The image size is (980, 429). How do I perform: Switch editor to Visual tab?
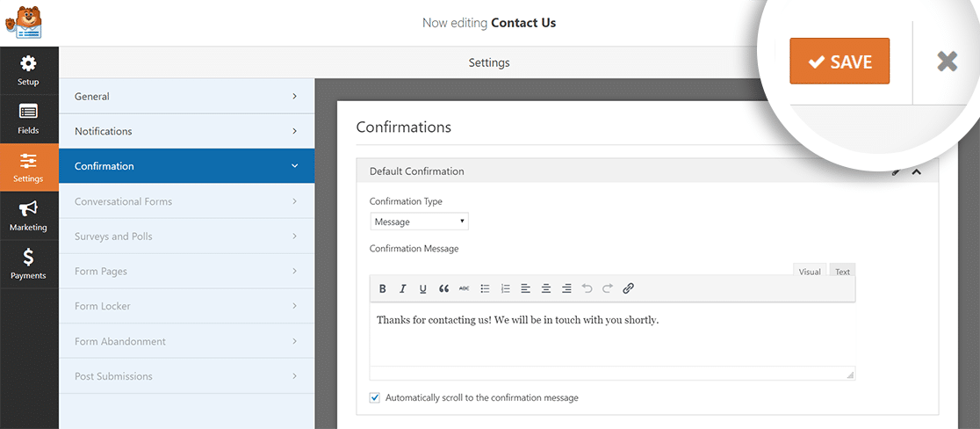click(x=810, y=272)
